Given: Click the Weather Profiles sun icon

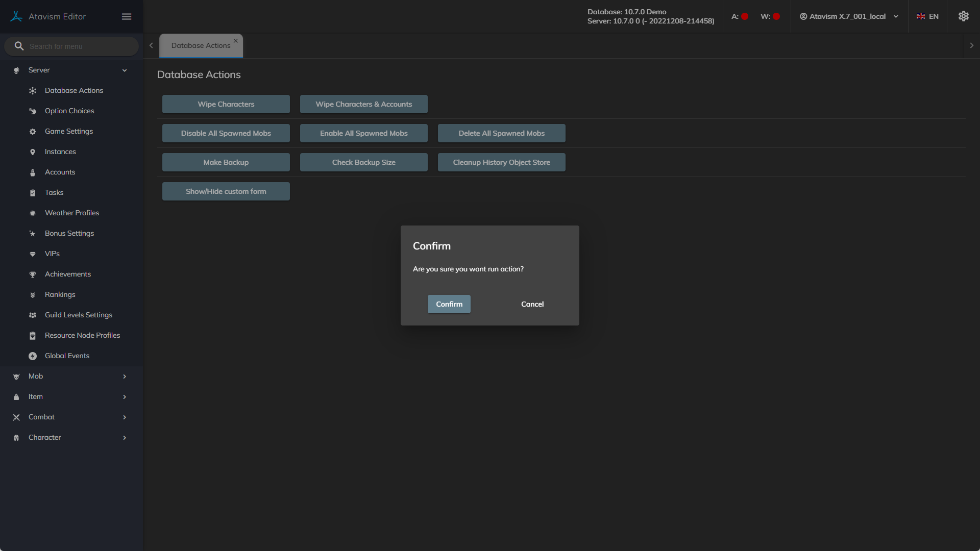Looking at the screenshot, I should pyautogui.click(x=33, y=213).
